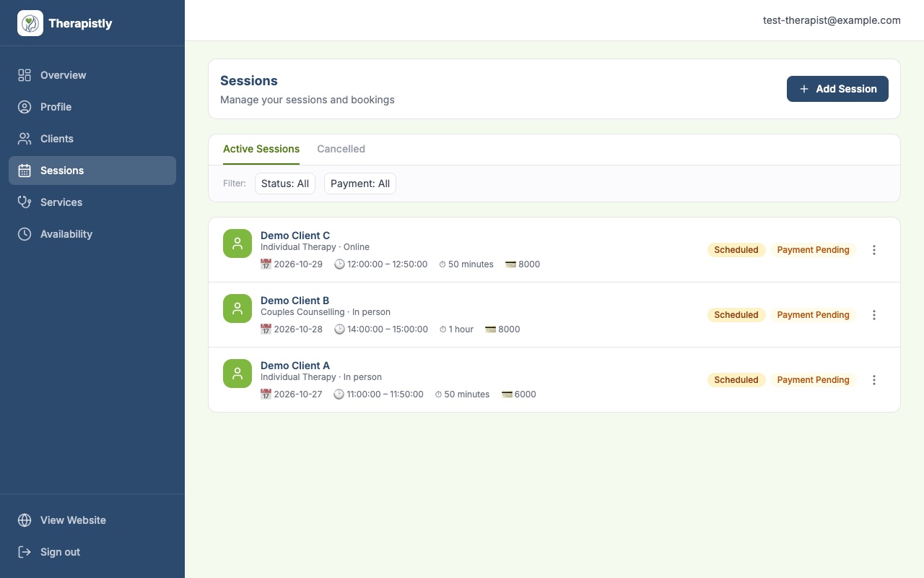This screenshot has width=924, height=578.
Task: Click the Therapistly logo icon
Action: pyautogui.click(x=30, y=23)
